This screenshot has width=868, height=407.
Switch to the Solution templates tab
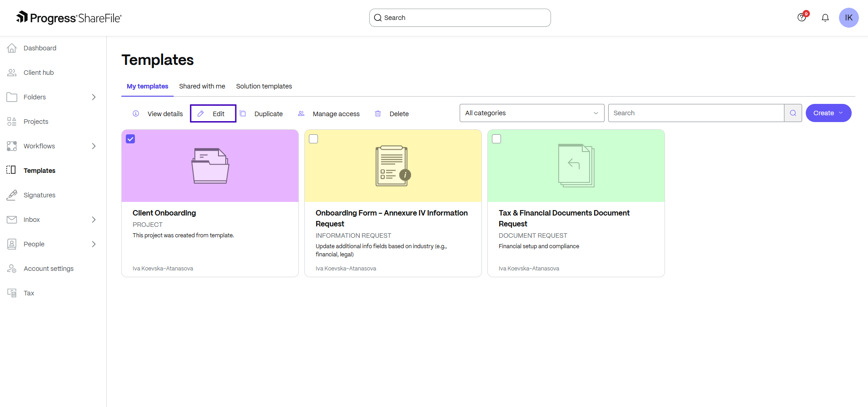click(264, 86)
